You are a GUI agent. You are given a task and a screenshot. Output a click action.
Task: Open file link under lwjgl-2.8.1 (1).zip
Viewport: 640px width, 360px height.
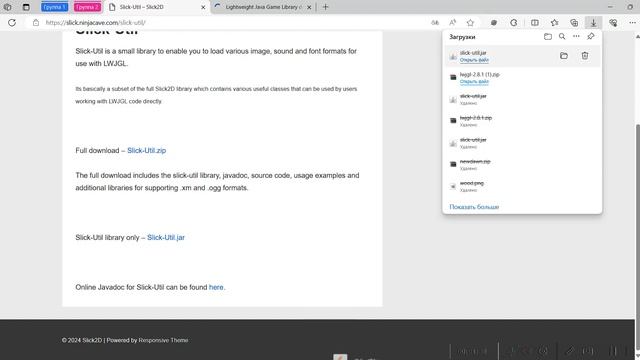coord(474,82)
